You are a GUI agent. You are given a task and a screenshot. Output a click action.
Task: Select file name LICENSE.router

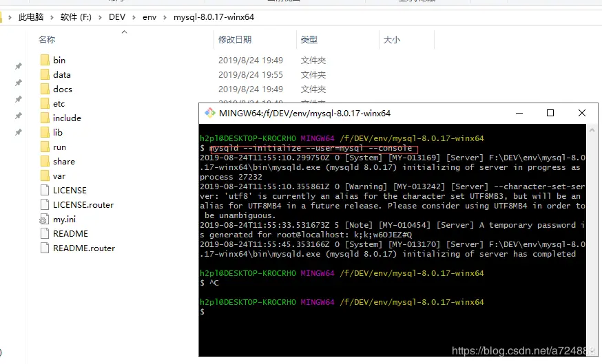[83, 205]
